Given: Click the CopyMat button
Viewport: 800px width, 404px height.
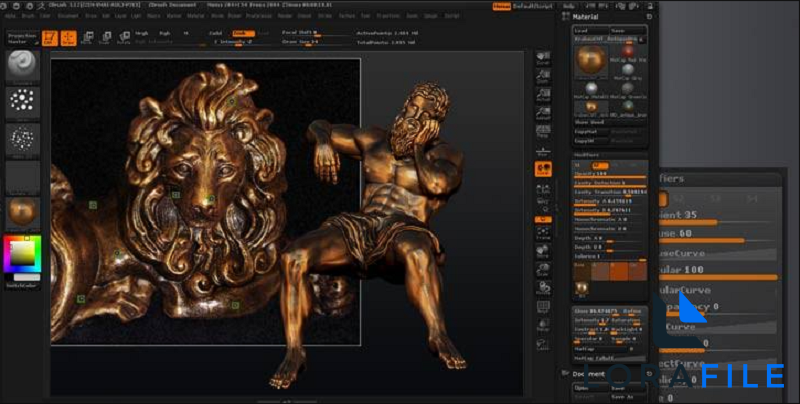Looking at the screenshot, I should click(591, 132).
